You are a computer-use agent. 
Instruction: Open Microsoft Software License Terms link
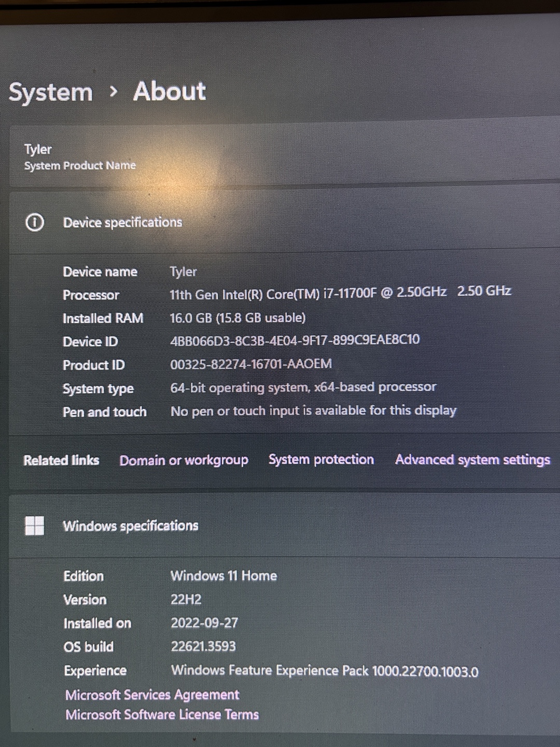pyautogui.click(x=162, y=714)
